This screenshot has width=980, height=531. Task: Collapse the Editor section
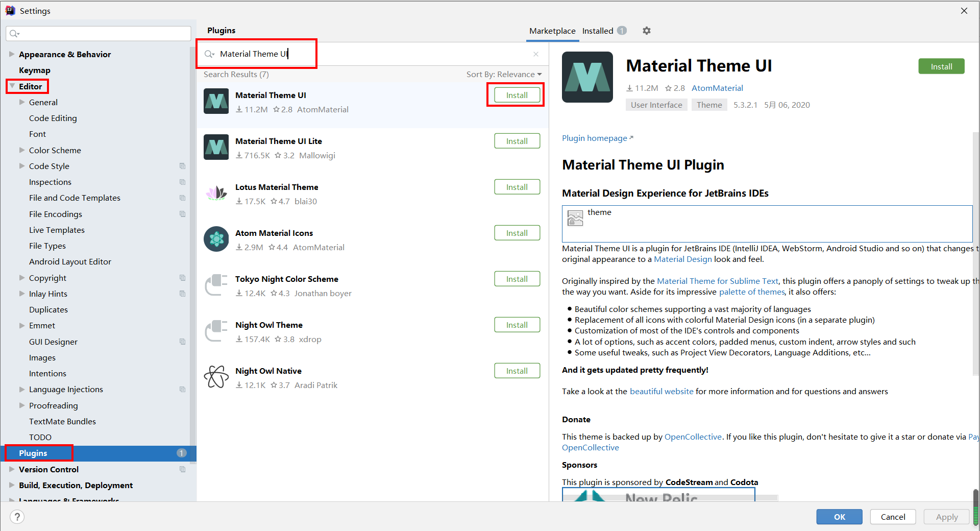point(12,86)
